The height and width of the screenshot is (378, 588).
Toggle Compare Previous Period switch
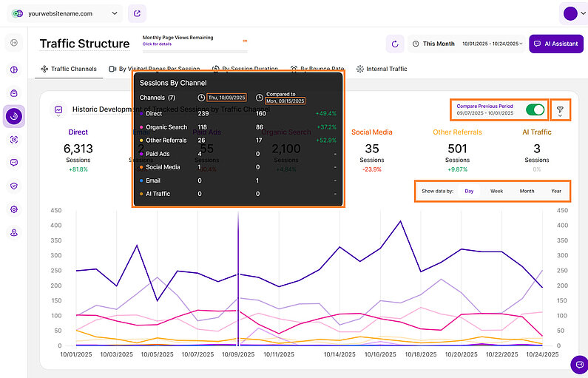[535, 110]
